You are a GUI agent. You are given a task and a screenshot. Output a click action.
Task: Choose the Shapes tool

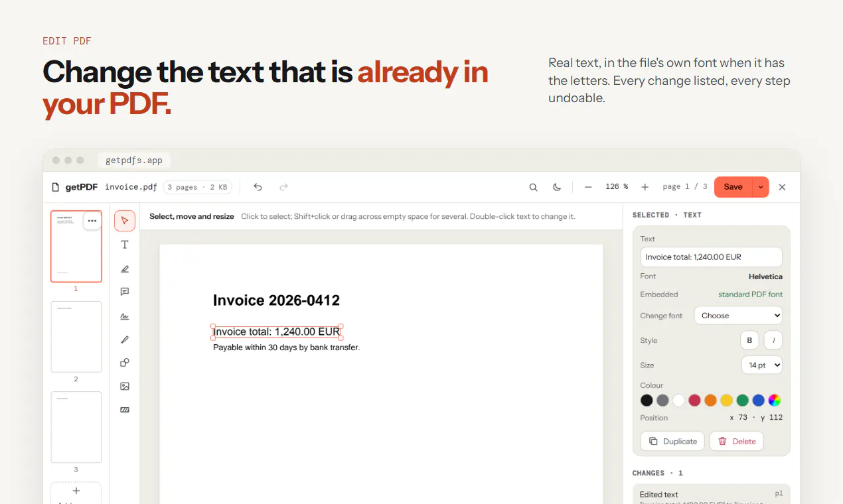coord(125,363)
